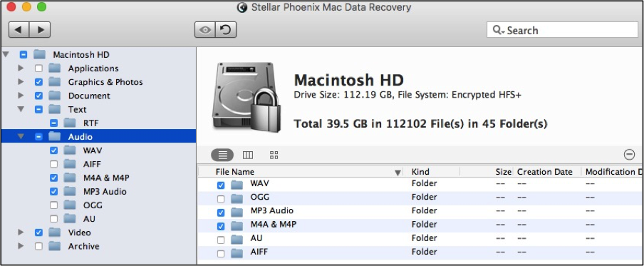
Task: Select MP3 Audio in sidebar tree
Action: tap(105, 191)
